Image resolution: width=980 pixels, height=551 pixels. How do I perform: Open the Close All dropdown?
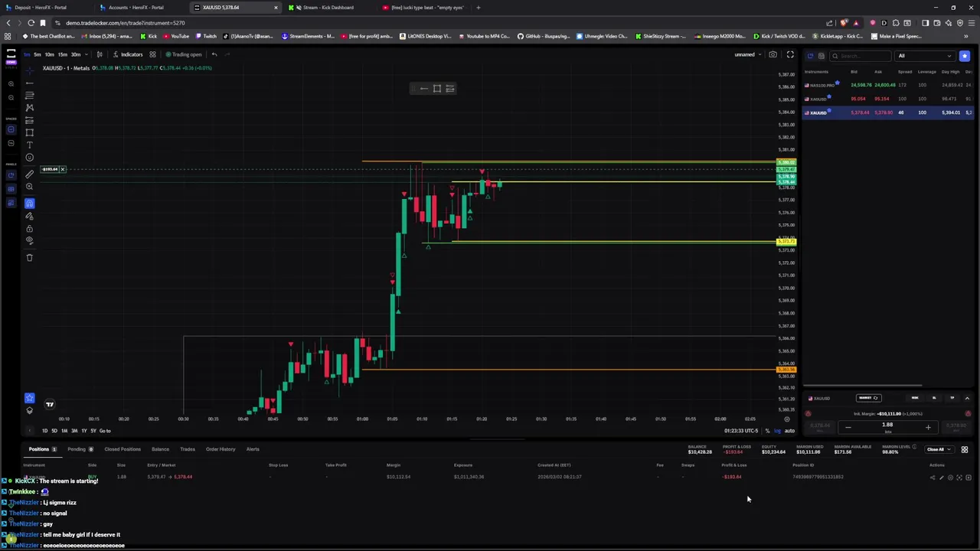[939, 449]
